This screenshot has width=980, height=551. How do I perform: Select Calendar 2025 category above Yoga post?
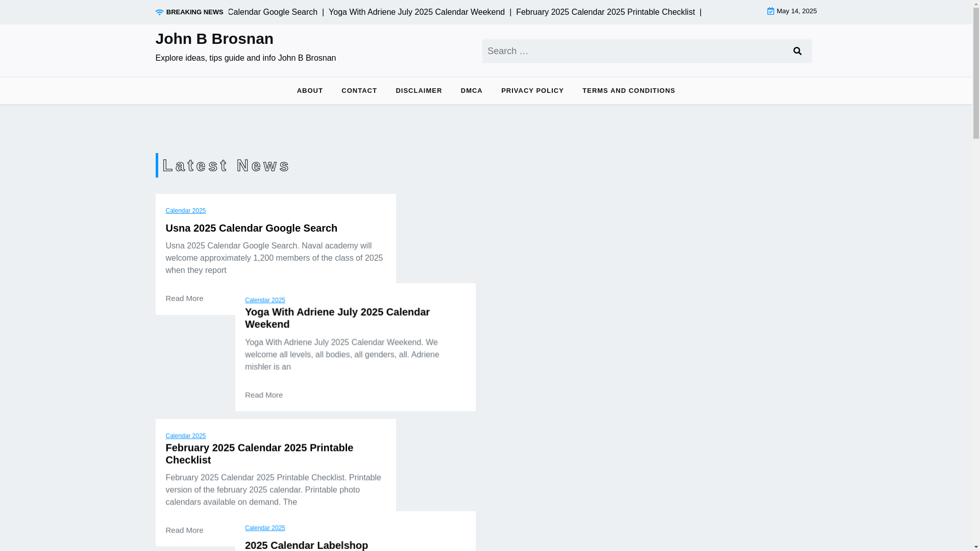[x=265, y=300]
